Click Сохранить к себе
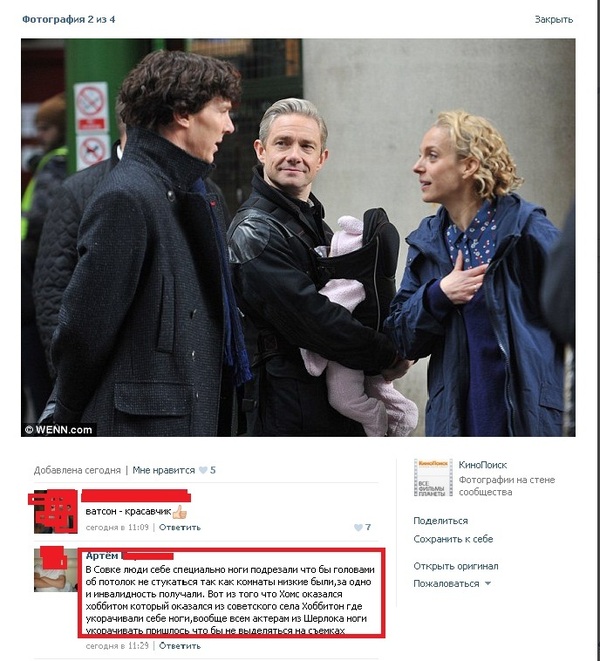The height and width of the screenshot is (661, 600). [x=453, y=539]
